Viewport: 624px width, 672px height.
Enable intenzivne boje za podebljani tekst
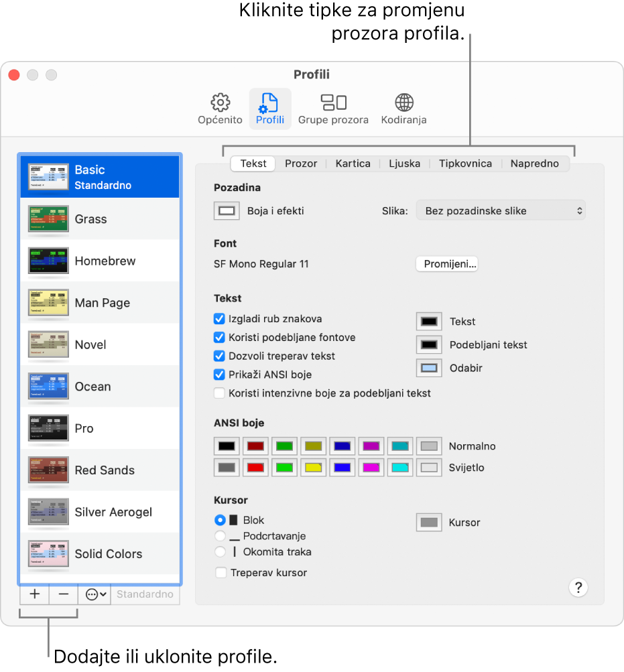(x=219, y=393)
